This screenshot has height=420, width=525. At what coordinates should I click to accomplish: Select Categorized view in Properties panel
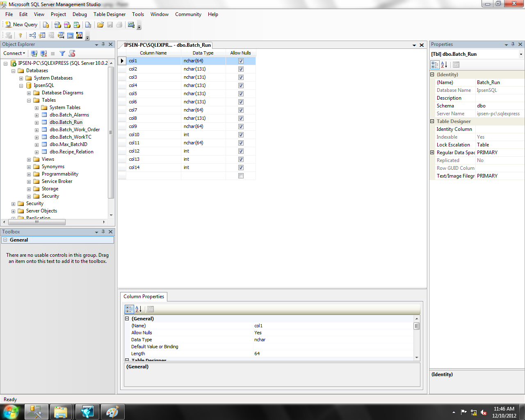coord(435,65)
